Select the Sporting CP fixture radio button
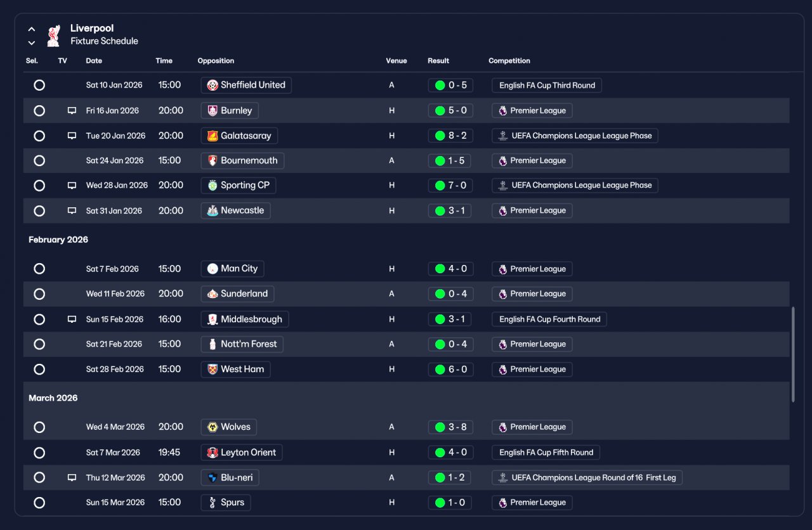812x530 pixels. pyautogui.click(x=39, y=186)
